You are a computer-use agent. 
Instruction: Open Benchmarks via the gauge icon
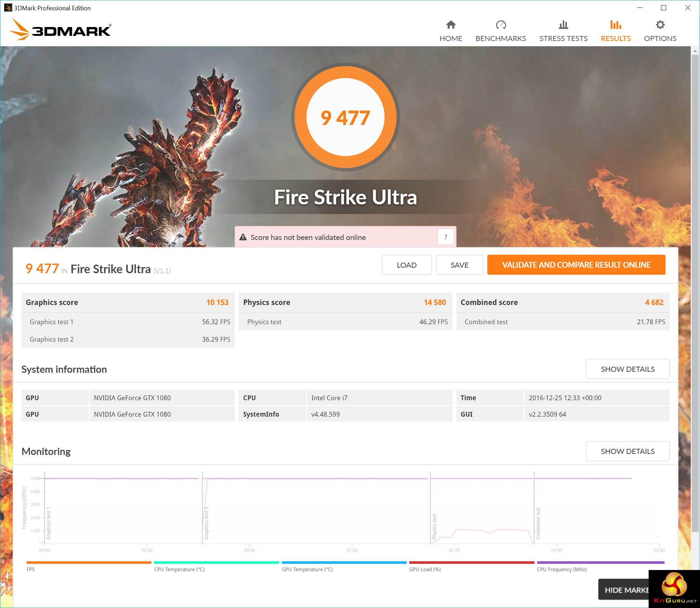pos(500,25)
